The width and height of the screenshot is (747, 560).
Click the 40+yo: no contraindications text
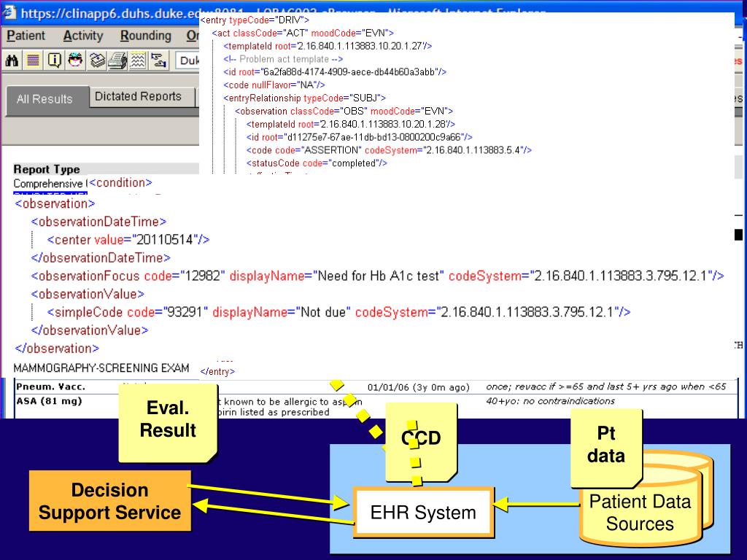point(550,401)
